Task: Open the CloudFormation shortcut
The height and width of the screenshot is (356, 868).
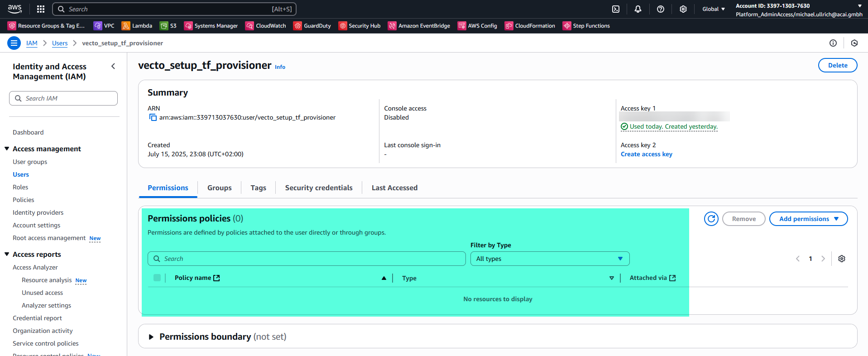Action: [530, 26]
